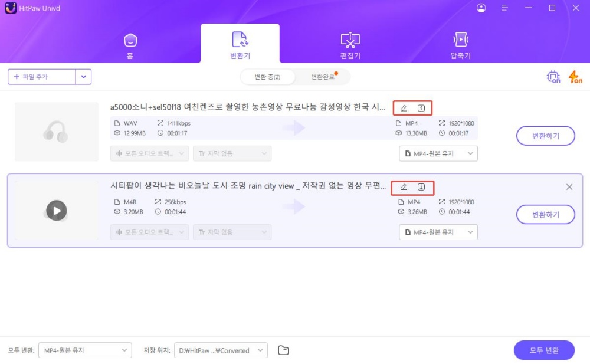This screenshot has height=364, width=590.
Task: Click the 3.20MB source size value
Action: point(133,212)
